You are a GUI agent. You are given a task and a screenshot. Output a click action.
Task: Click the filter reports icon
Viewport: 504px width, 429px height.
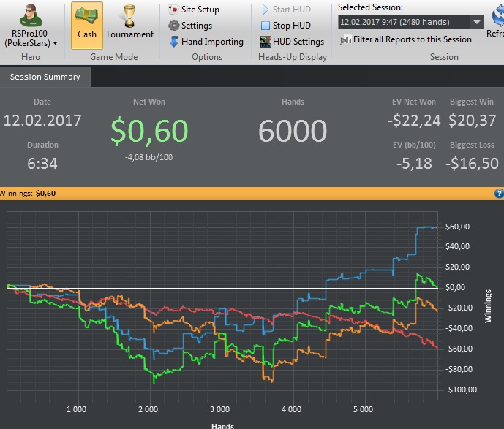346,39
